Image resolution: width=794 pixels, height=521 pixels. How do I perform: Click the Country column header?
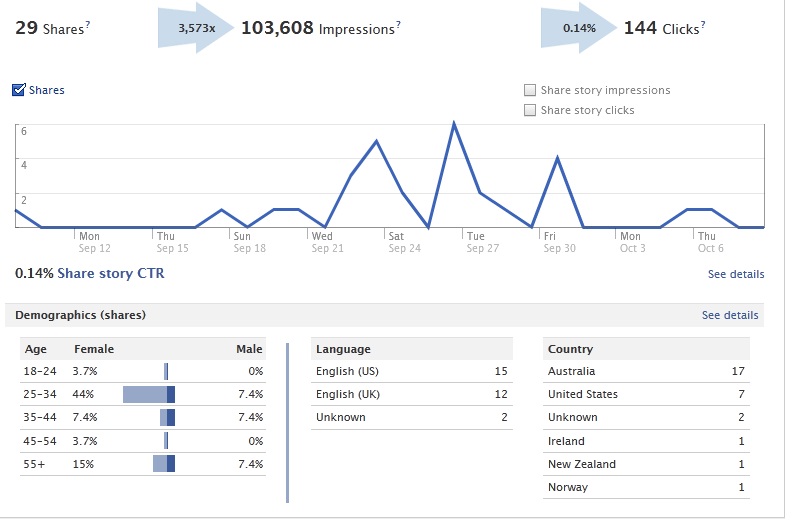coord(571,349)
